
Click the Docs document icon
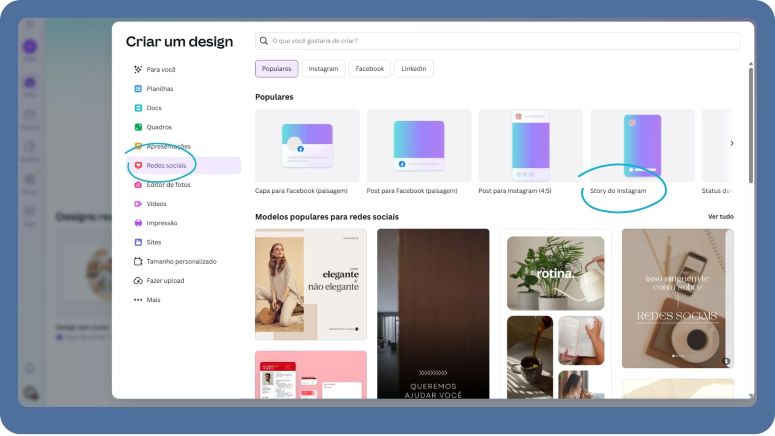tap(138, 108)
